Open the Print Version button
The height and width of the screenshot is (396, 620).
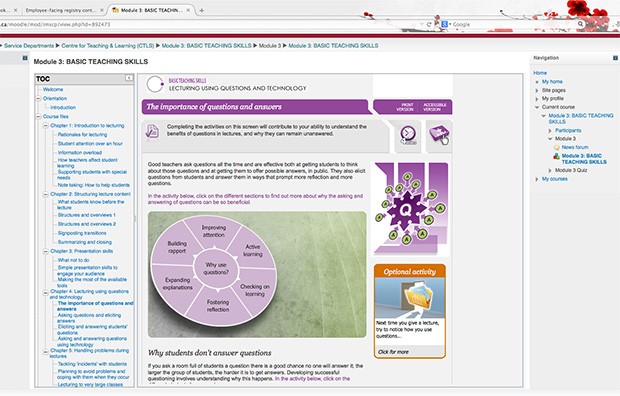point(404,107)
